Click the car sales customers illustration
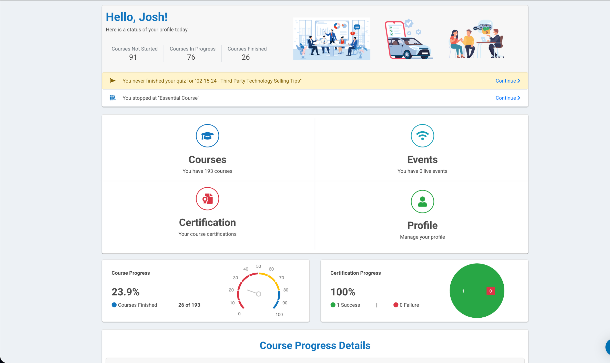This screenshot has width=611, height=364. tap(477, 39)
